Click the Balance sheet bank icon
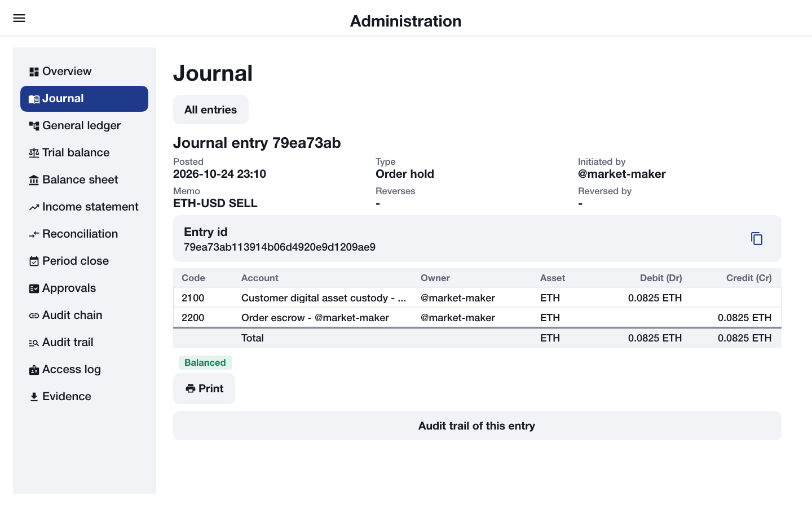812x508 pixels. coord(34,180)
